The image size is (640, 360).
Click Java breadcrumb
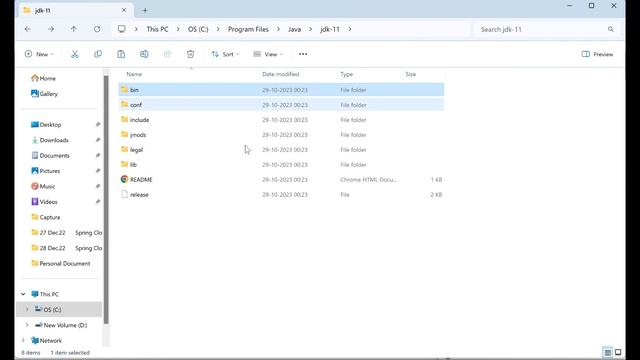pyautogui.click(x=294, y=29)
